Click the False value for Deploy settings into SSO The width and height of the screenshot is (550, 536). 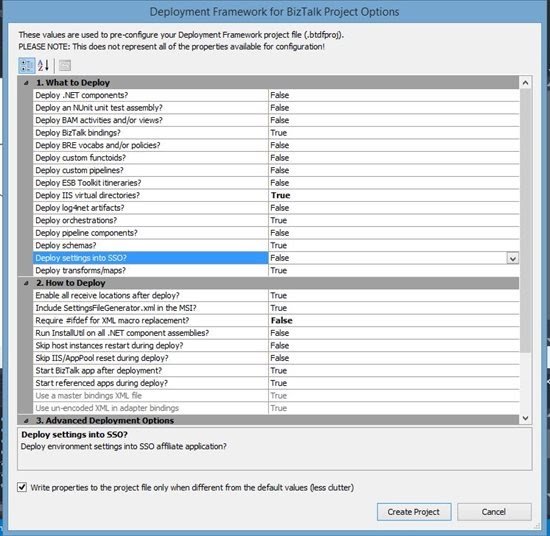[280, 258]
